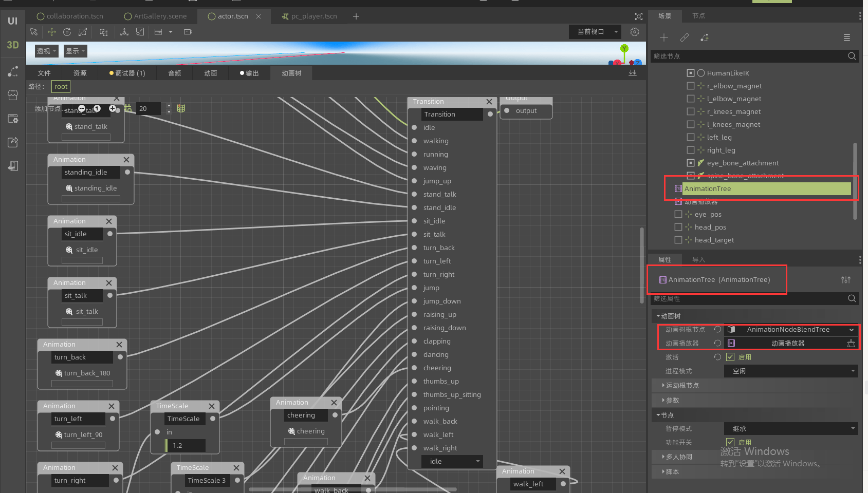Collapse the bottom panel arrow icon
868x493 pixels.
coord(633,73)
